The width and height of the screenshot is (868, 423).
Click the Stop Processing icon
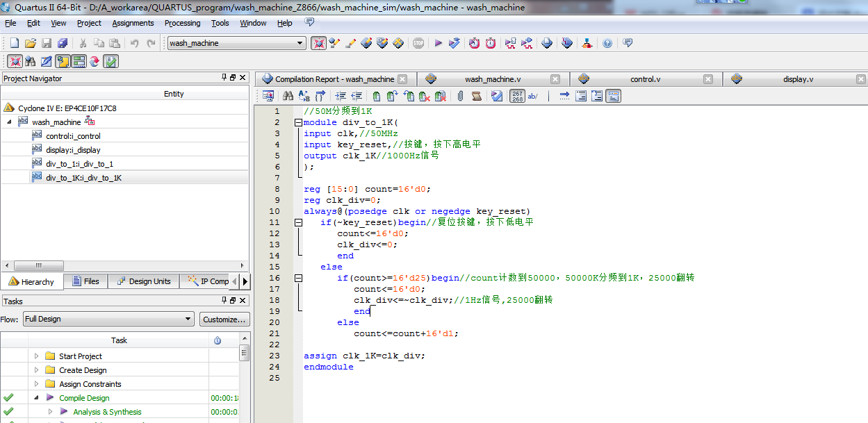pyautogui.click(x=418, y=43)
